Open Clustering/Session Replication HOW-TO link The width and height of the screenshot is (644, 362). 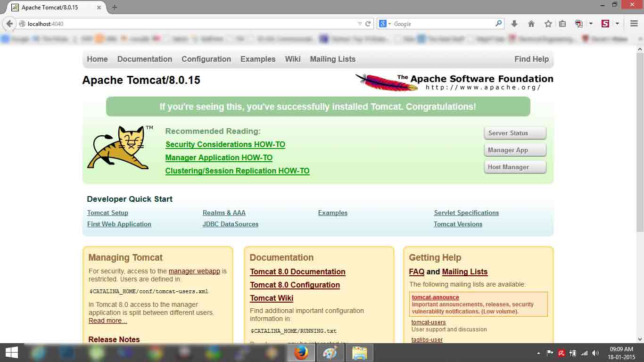tap(237, 171)
